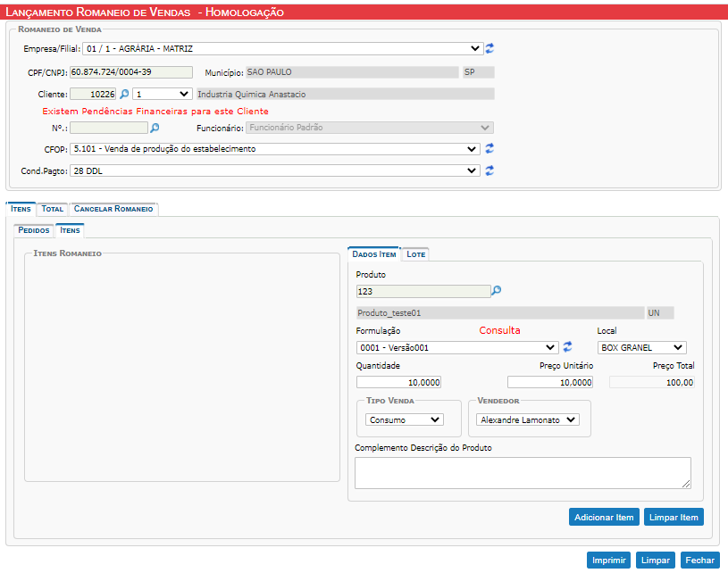Click the Produto_teste01 description field

(500, 312)
